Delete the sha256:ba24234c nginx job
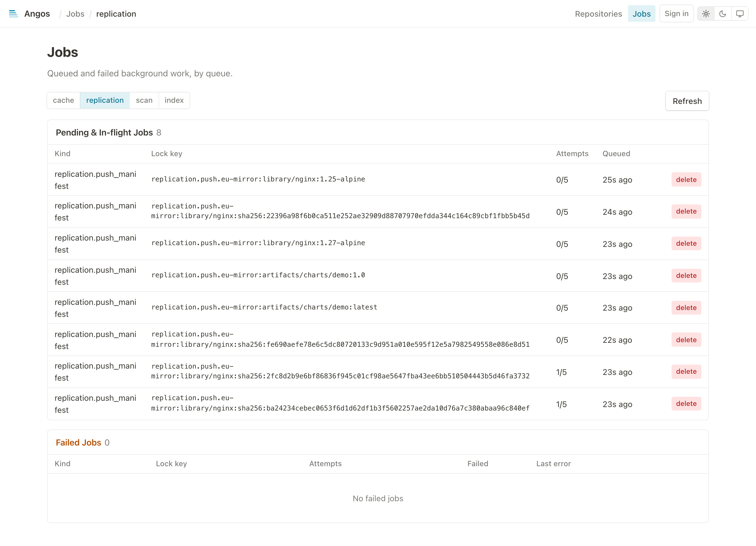The width and height of the screenshot is (756, 546). click(686, 404)
